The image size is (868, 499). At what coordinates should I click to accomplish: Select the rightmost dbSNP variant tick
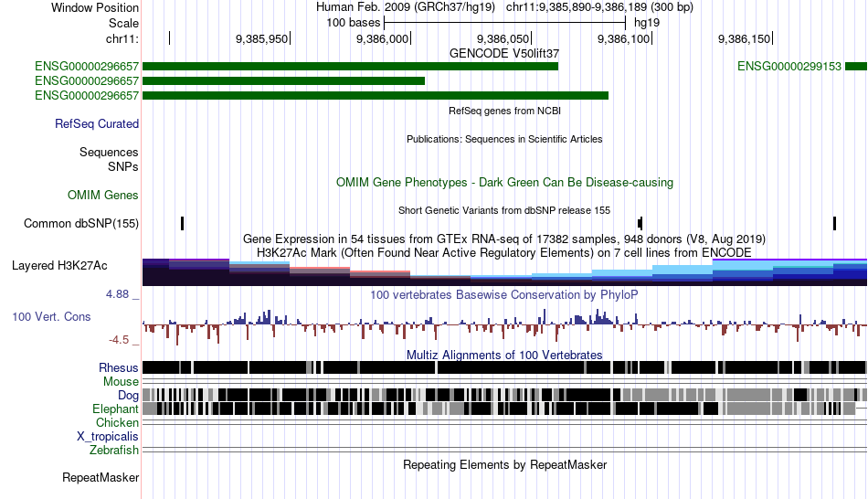tap(834, 223)
